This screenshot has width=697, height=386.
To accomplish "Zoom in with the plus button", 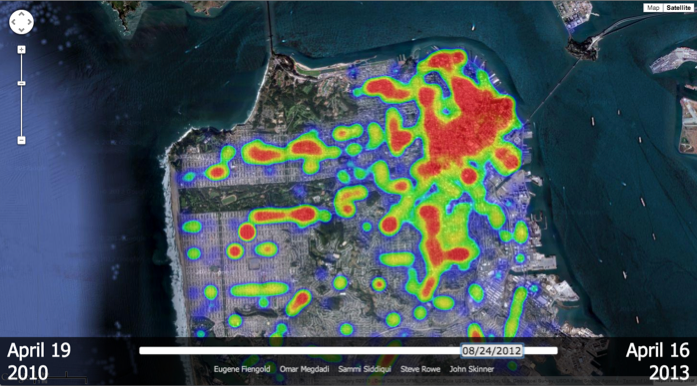I will pos(21,49).
